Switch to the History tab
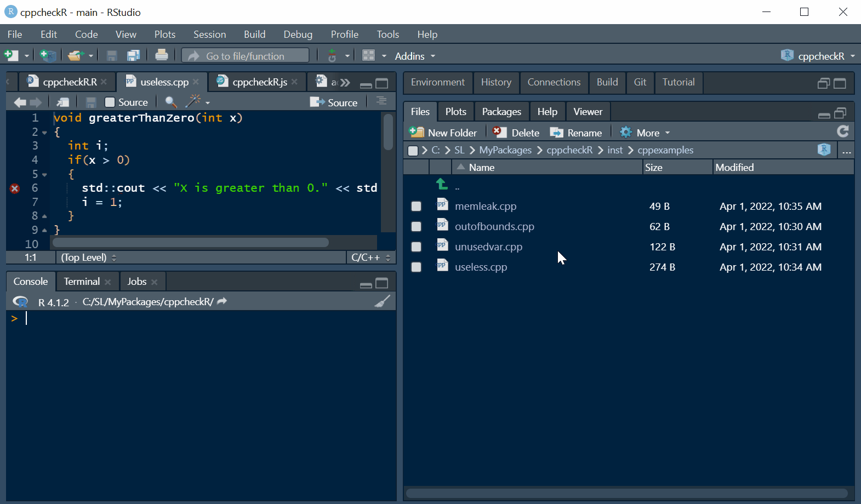Screen dimensions: 861x504 496,82
